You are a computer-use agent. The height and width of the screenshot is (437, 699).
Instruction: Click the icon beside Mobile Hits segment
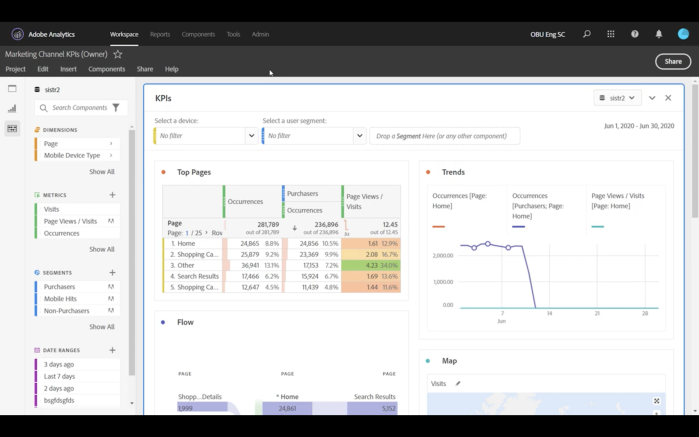111,299
